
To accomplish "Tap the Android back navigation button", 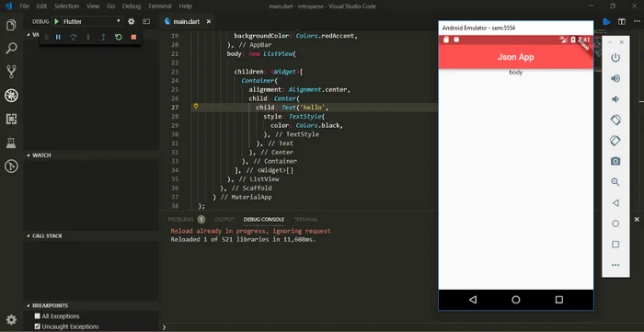I will coord(473,300).
